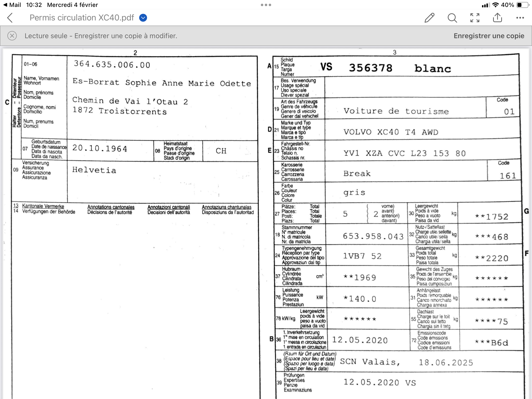
Task: Tap SCN Valais 18.06.2025 date field
Action: [x=406, y=362]
